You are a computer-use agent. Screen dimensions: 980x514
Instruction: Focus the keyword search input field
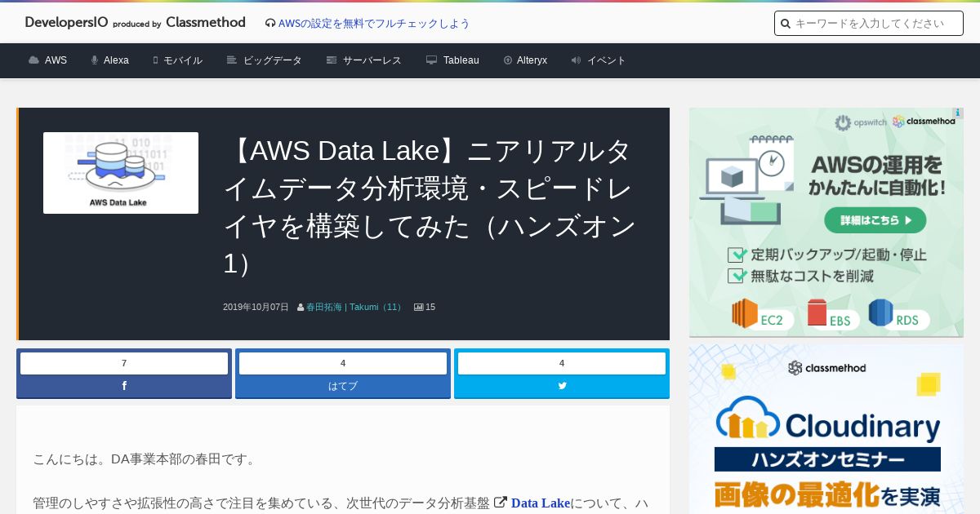[x=869, y=24]
